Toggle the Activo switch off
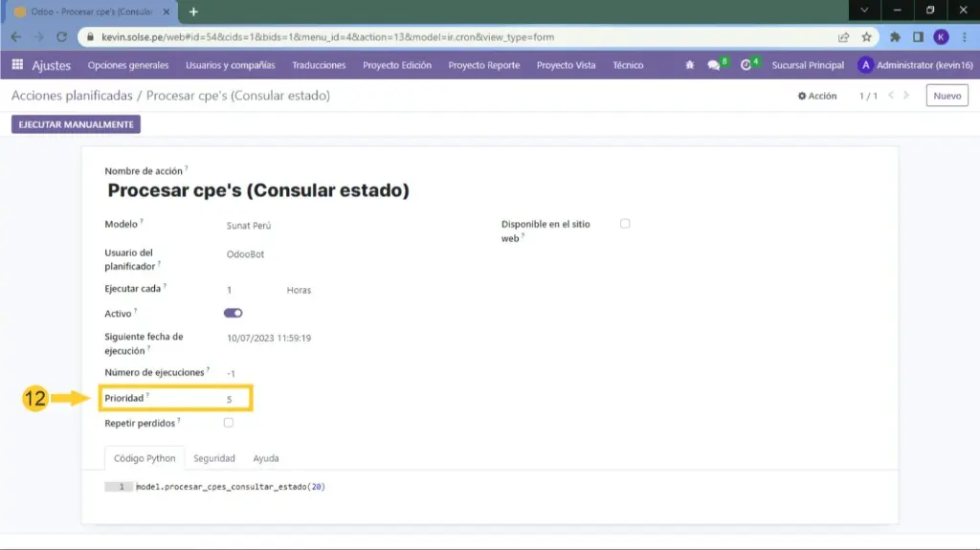 233,313
